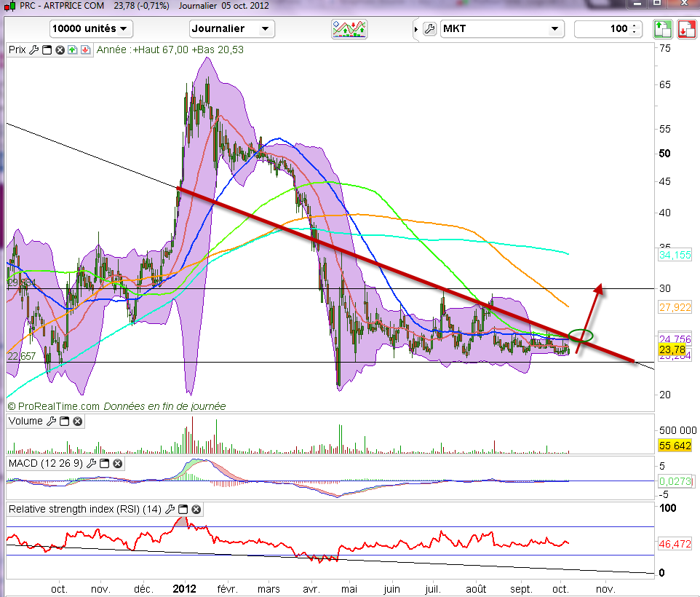The image size is (700, 597).
Task: Remove the Prix panel with X icon
Action: tap(60, 50)
